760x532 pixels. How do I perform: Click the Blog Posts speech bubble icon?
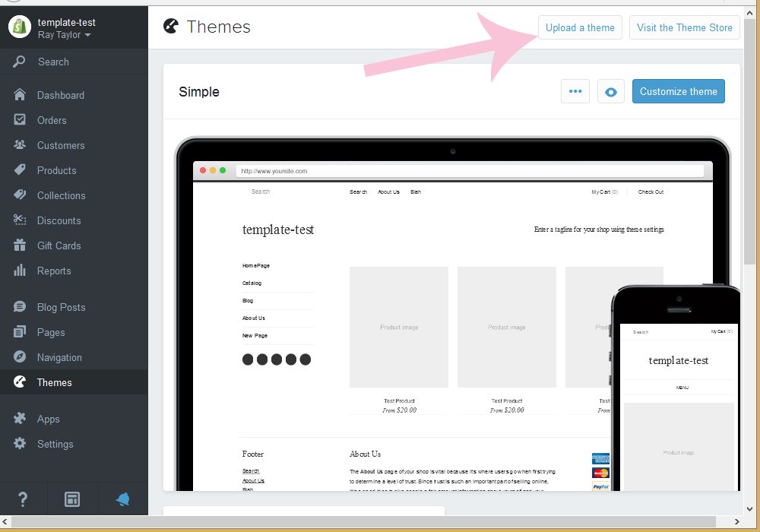tap(20, 307)
